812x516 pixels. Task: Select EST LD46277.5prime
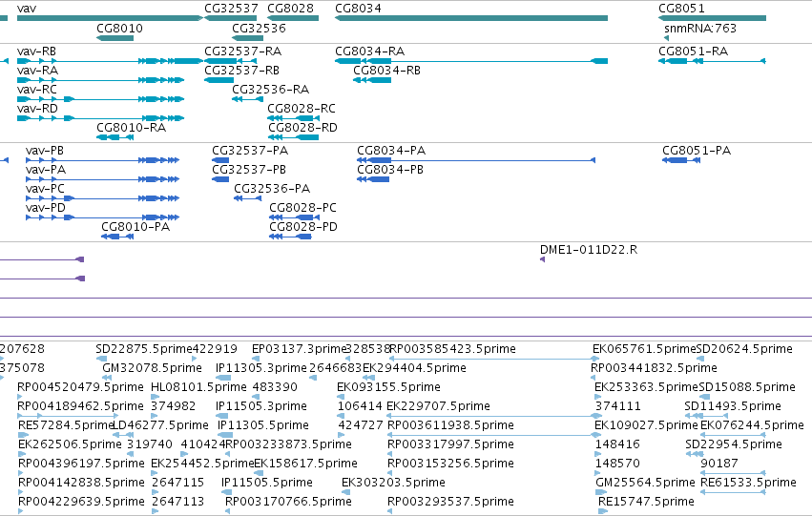[161, 426]
